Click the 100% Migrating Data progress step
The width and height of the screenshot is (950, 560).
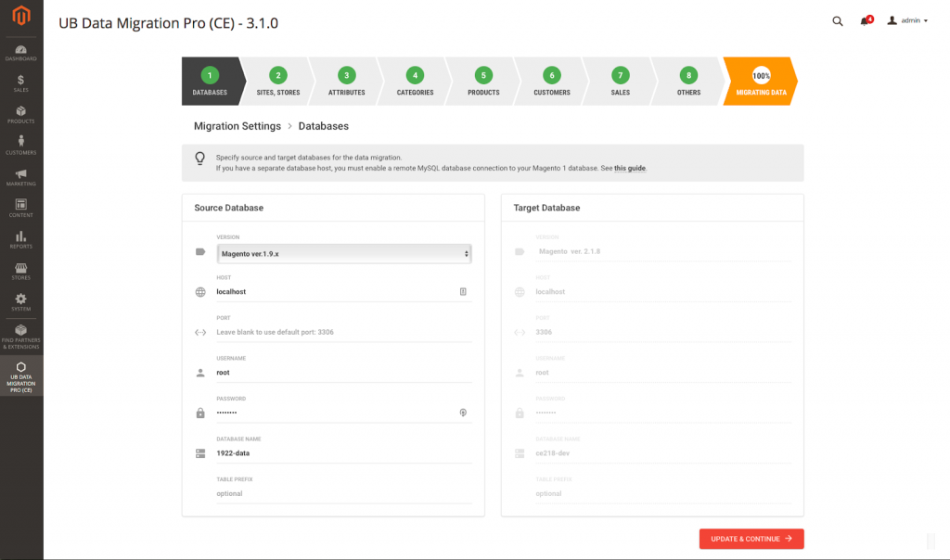760,82
